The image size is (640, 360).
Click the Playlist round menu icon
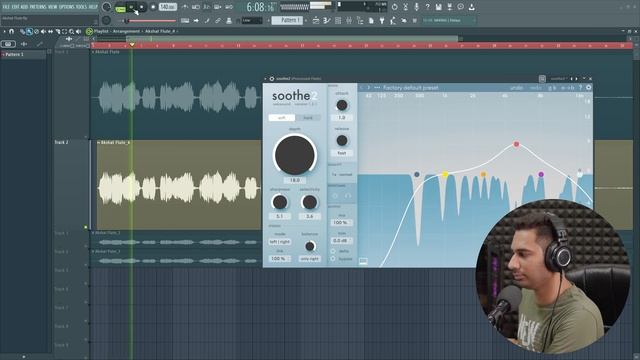click(x=89, y=31)
